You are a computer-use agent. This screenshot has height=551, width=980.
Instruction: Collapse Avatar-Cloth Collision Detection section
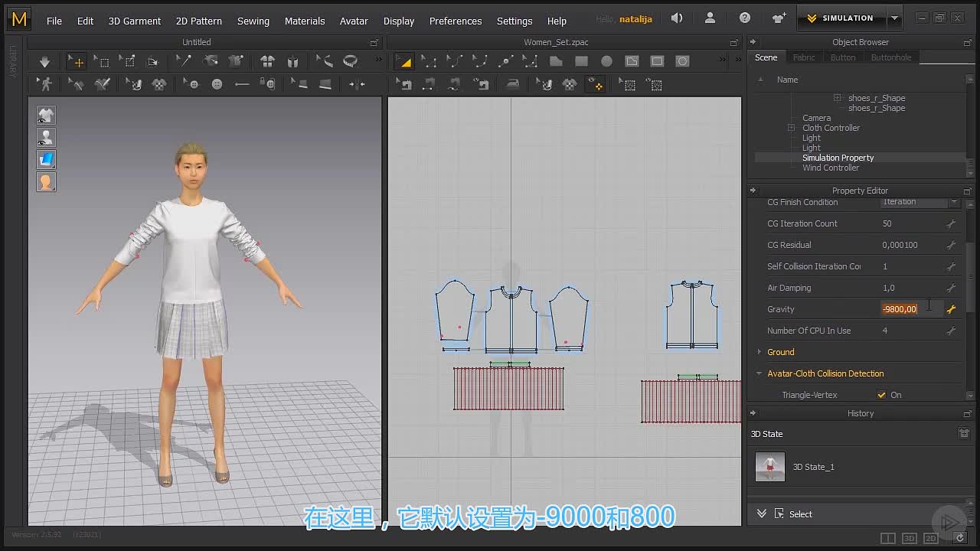coord(759,373)
